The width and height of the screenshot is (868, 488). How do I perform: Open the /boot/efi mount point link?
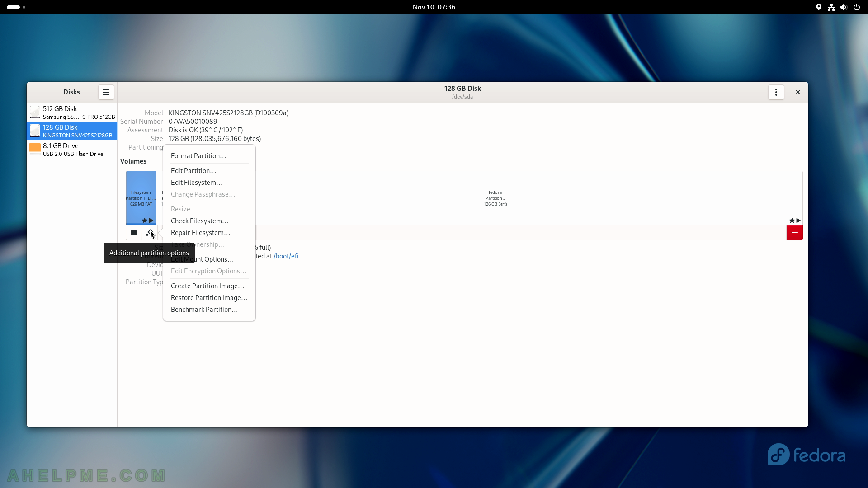[286, 256]
